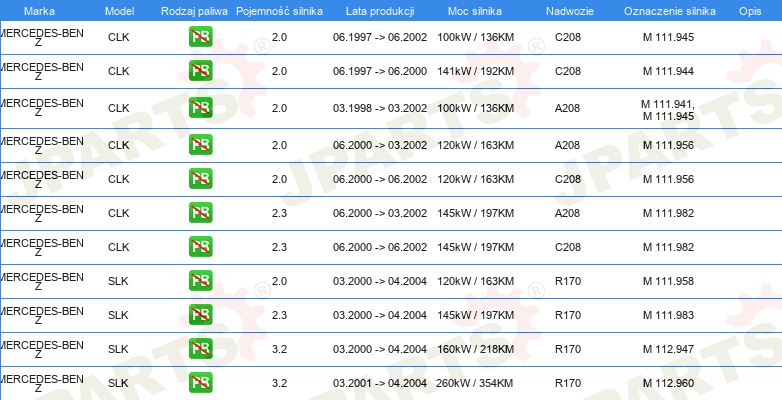Click the fuel icon in the CLK 03.1998 -> 03.2002 row
782x400 pixels.
tap(200, 108)
